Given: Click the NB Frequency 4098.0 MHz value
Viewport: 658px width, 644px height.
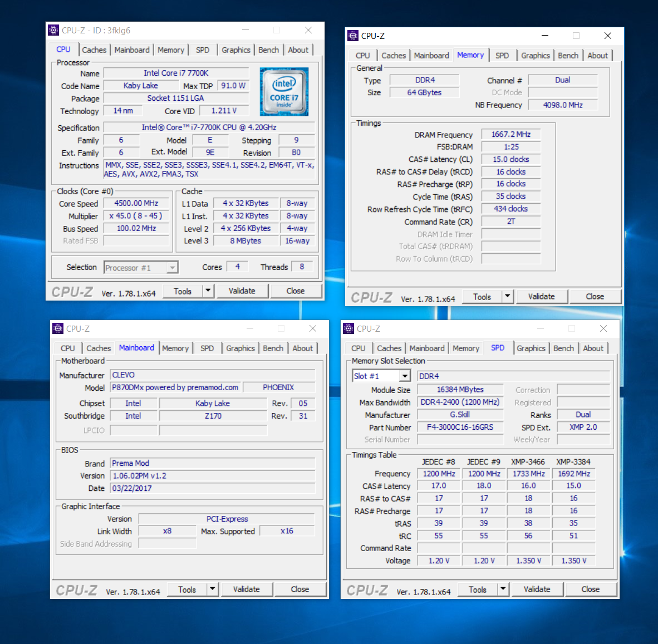Looking at the screenshot, I should tap(563, 105).
